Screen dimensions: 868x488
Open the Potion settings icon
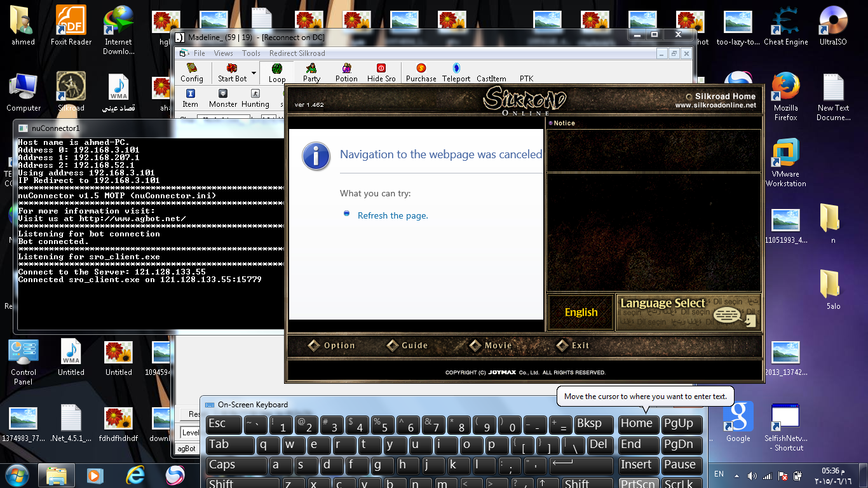pos(346,73)
